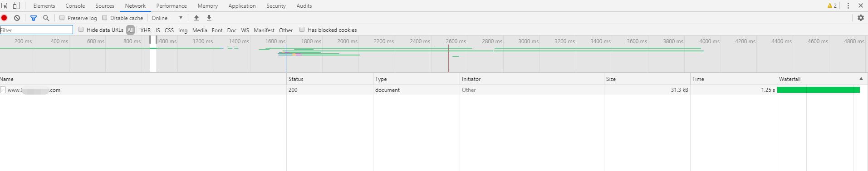868x171 pixels.
Task: Click the inspect element picker icon
Action: point(5,6)
